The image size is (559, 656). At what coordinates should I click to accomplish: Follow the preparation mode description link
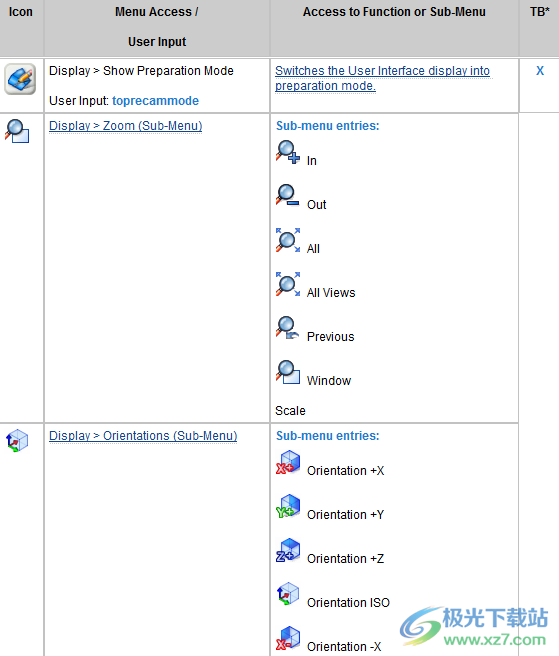pyautogui.click(x=382, y=78)
